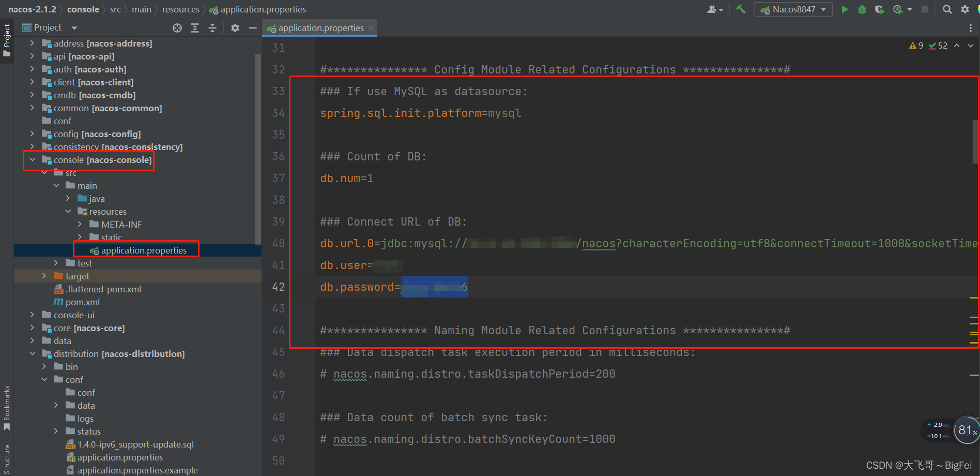Open the user account icon menu

pyautogui.click(x=715, y=9)
